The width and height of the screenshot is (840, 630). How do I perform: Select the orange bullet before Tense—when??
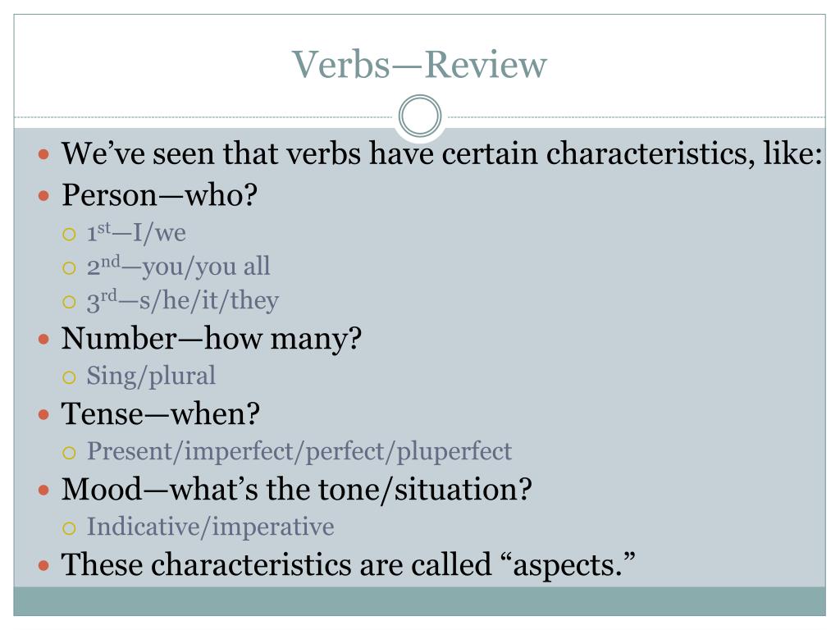click(44, 414)
